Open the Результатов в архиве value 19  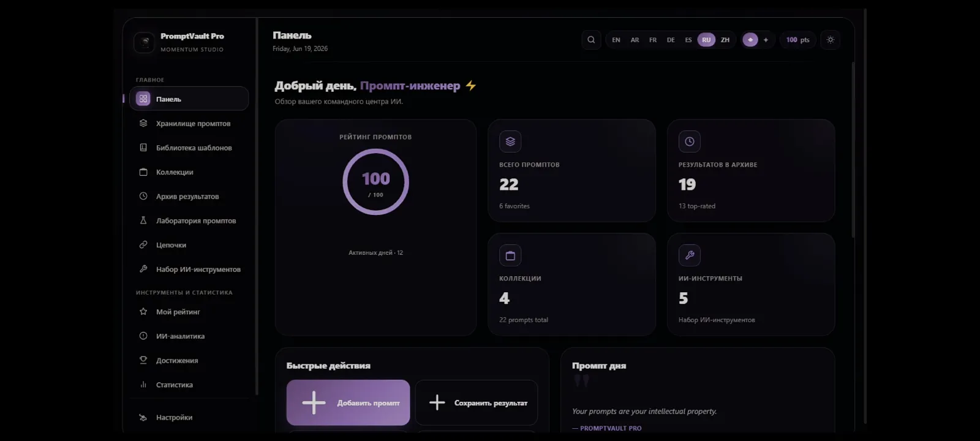687,184
